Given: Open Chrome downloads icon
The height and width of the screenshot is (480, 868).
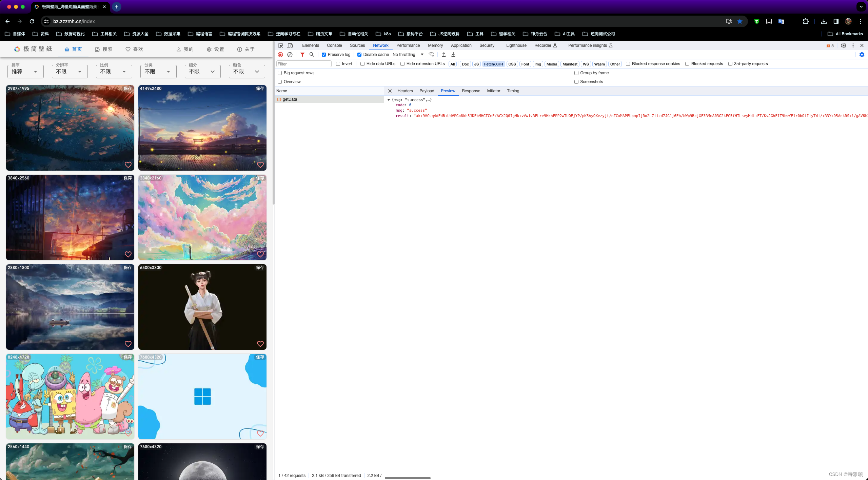Looking at the screenshot, I should click(x=824, y=21).
